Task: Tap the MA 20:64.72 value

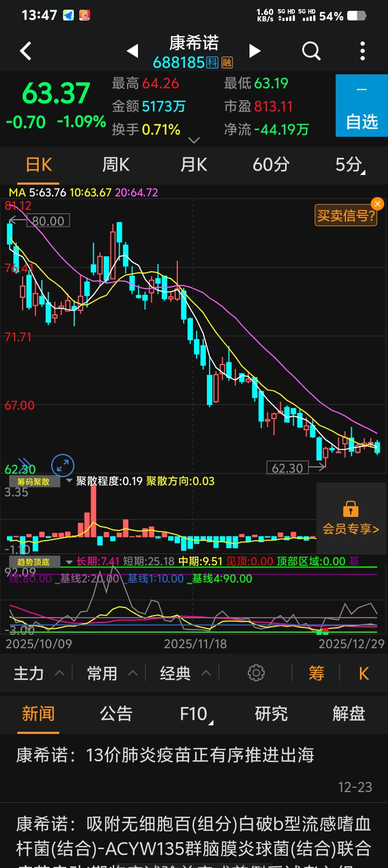Action: pos(136,192)
